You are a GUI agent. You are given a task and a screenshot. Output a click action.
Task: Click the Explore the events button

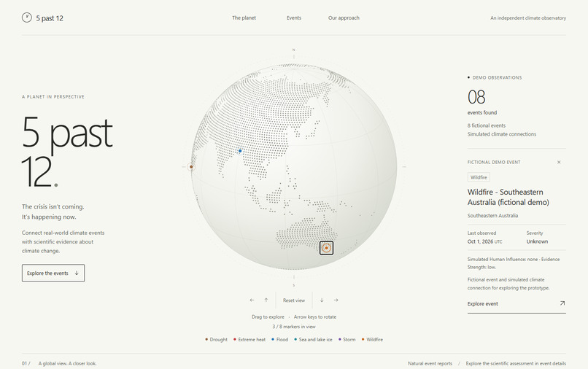tap(53, 273)
